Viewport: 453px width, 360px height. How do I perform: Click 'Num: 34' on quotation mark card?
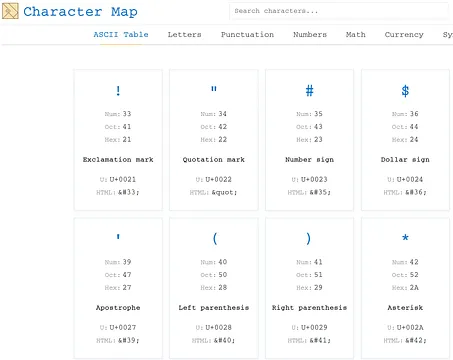tap(214, 114)
